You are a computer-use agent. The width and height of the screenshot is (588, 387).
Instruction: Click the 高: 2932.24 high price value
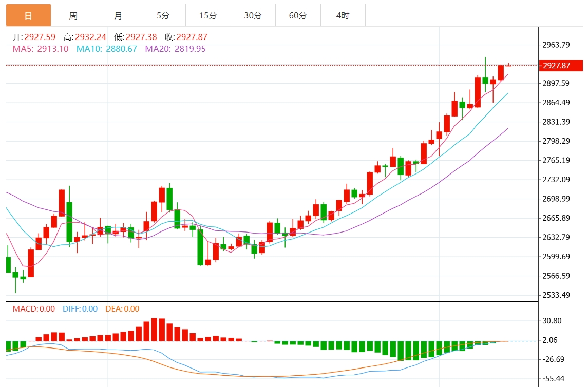(x=85, y=37)
